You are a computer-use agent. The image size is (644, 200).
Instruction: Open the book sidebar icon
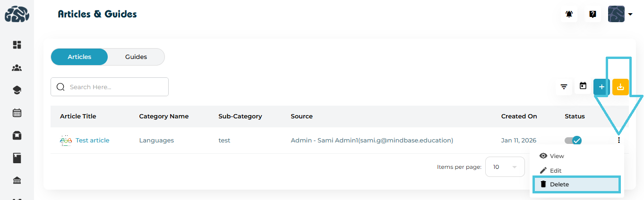pyautogui.click(x=17, y=158)
